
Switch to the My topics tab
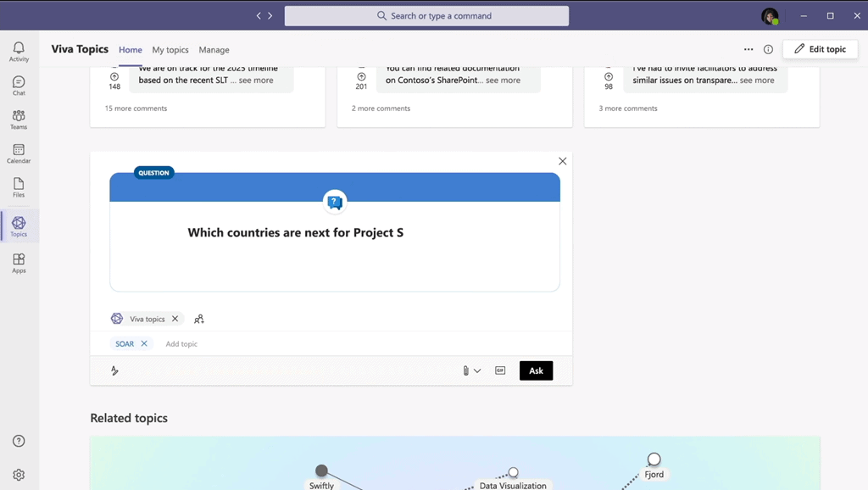(x=170, y=50)
